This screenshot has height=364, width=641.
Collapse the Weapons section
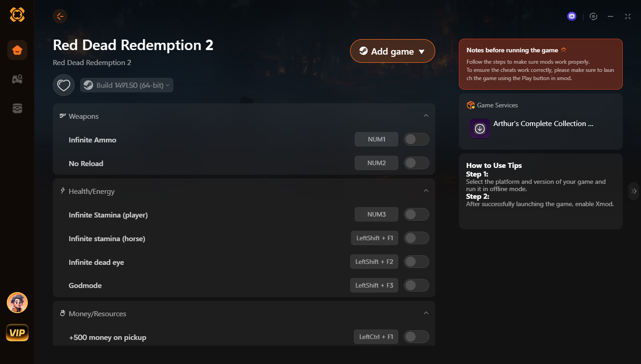[x=426, y=116]
